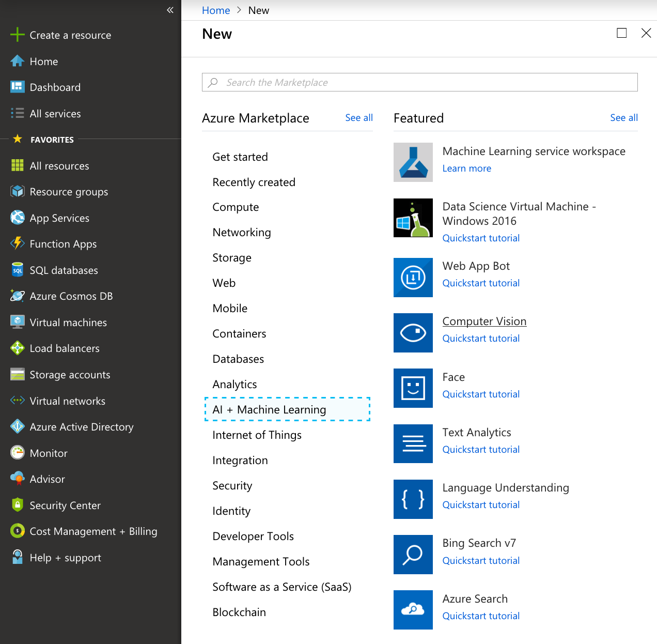Open the Virtual networks icon
The image size is (657, 644).
tap(18, 401)
